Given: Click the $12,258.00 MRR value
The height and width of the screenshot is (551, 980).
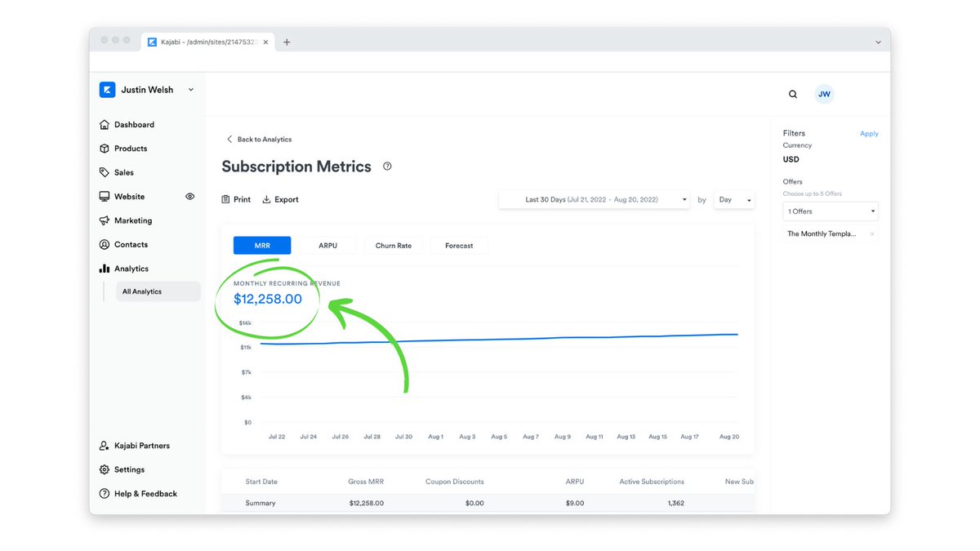Looking at the screenshot, I should pos(268,299).
